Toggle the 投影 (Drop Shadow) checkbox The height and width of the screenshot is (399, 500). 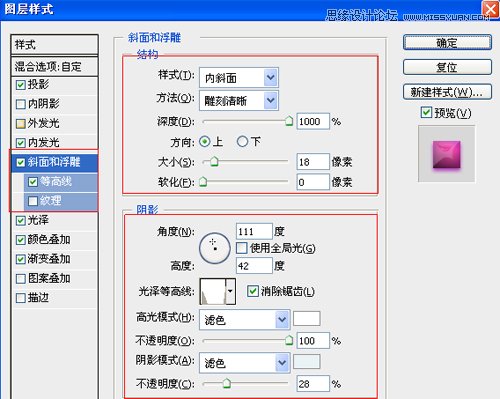click(x=21, y=85)
